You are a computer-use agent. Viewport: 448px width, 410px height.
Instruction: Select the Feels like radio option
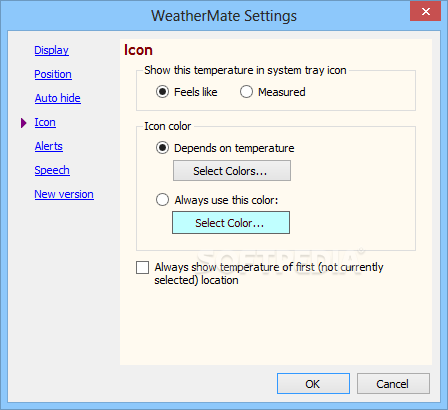[162, 92]
